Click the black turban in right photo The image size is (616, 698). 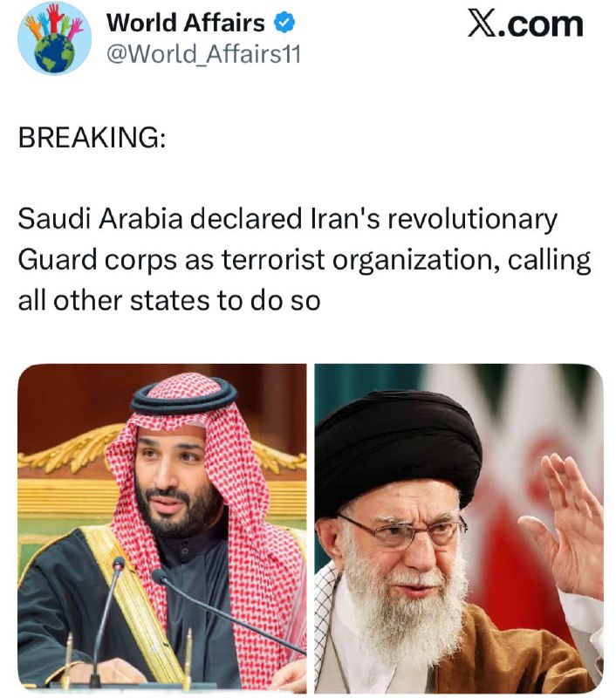pyautogui.click(x=398, y=449)
